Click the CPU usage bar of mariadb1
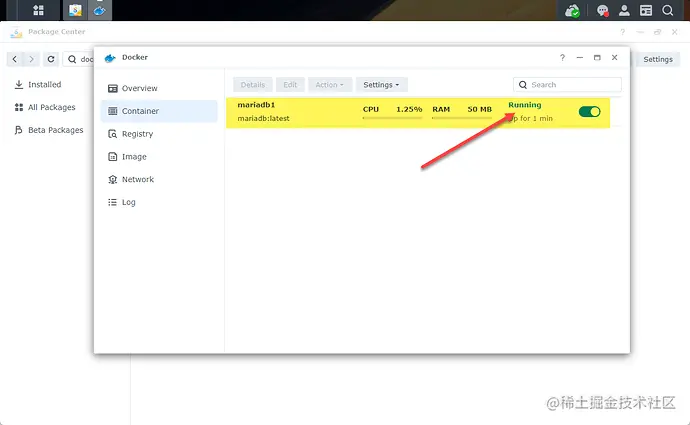The image size is (690, 425). tap(393, 118)
